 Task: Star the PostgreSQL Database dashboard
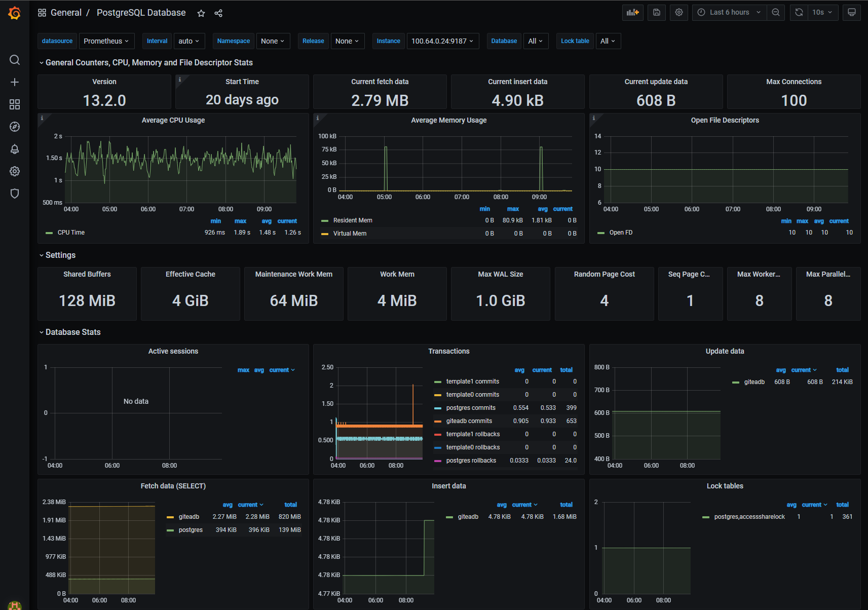point(201,13)
